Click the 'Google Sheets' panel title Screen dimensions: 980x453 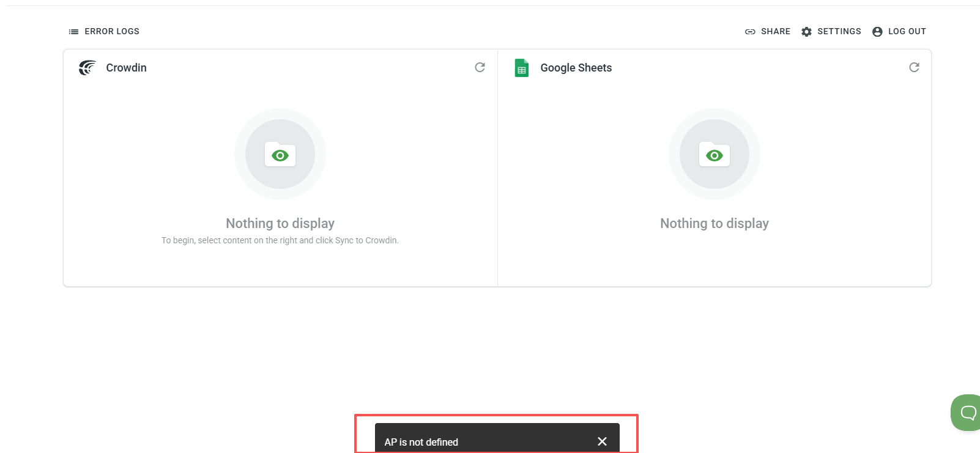(x=576, y=68)
